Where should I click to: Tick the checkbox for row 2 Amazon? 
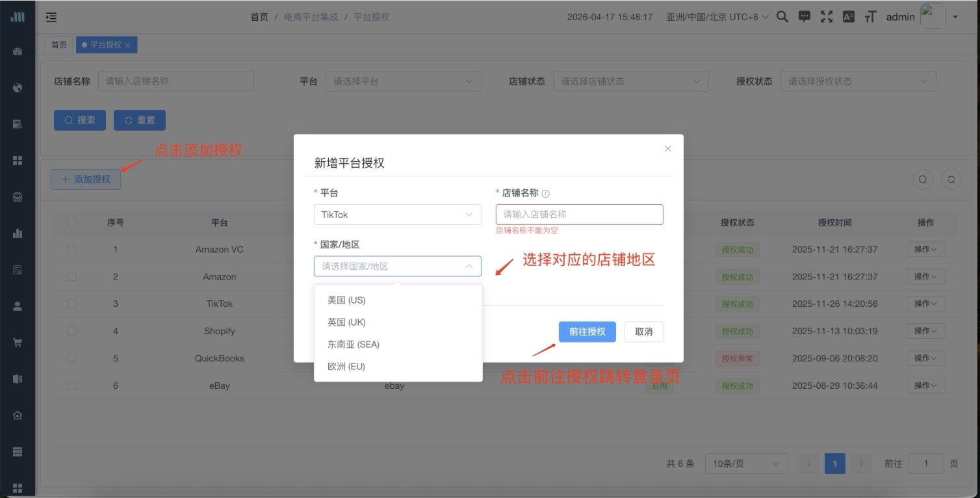click(x=71, y=277)
